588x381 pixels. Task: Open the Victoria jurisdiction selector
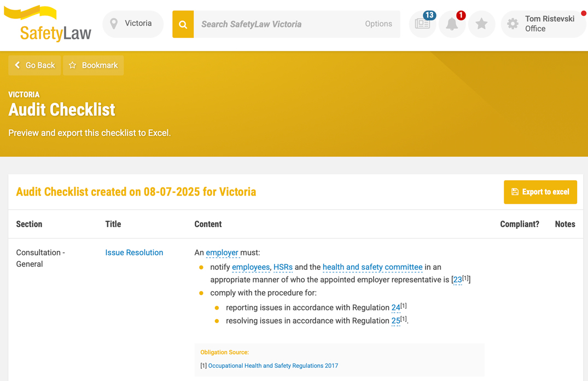coord(133,24)
